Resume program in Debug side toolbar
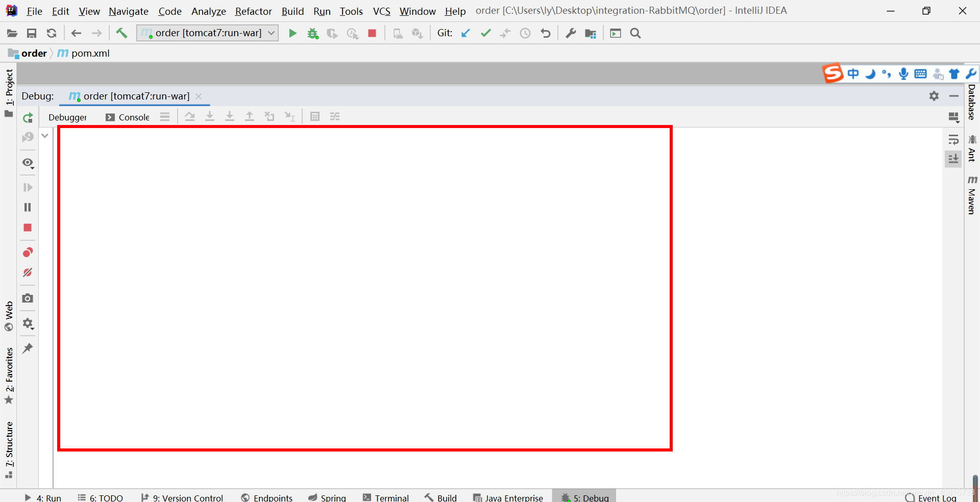The width and height of the screenshot is (980, 502). [x=28, y=187]
